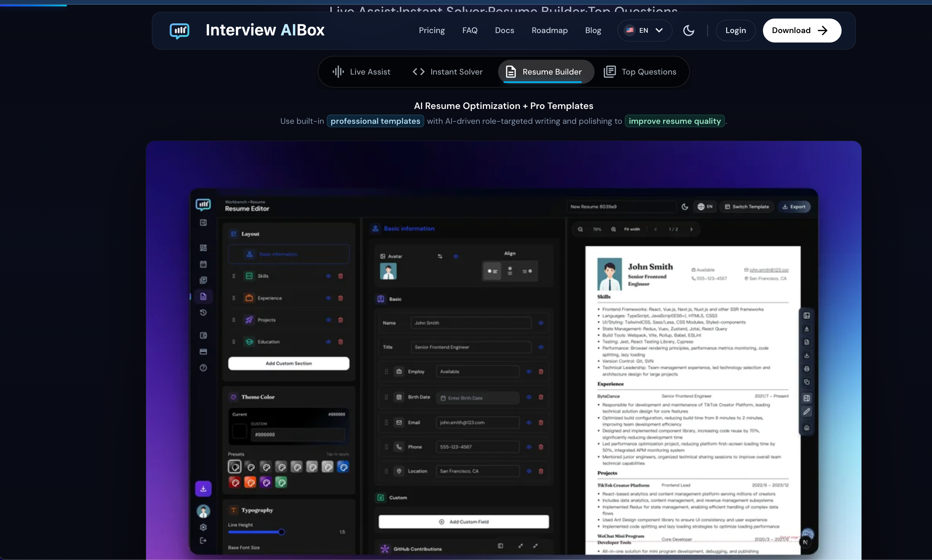932x560 pixels.
Task: Click the purple download button in editor sidebar
Action: click(203, 489)
